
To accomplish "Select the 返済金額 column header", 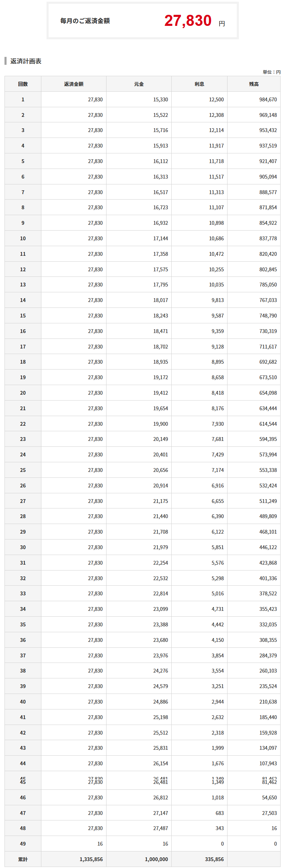I will (73, 84).
